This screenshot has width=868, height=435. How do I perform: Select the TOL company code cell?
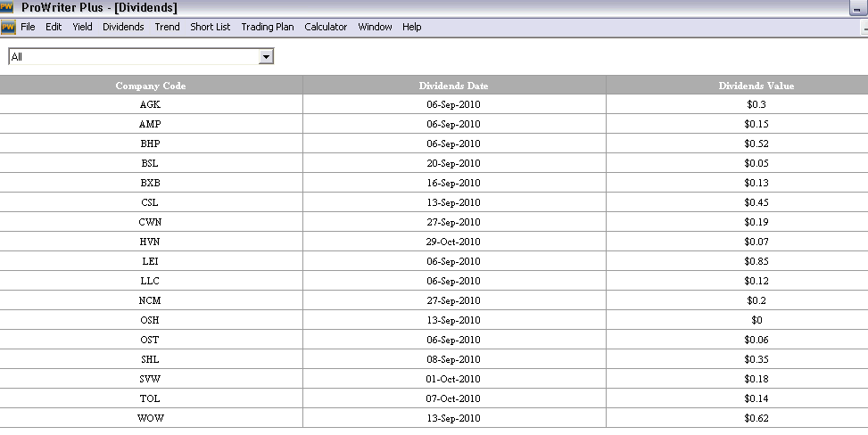151,398
